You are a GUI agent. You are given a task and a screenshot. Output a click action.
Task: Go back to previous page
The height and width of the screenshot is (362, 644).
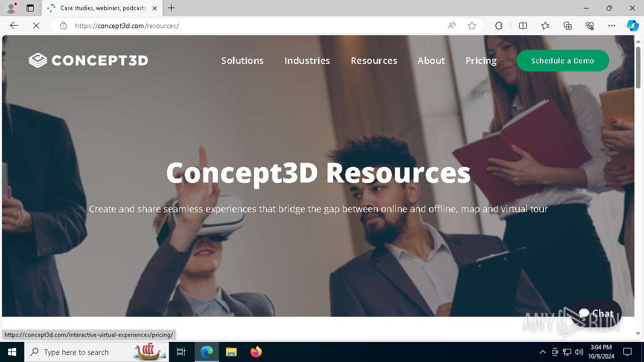point(14,26)
